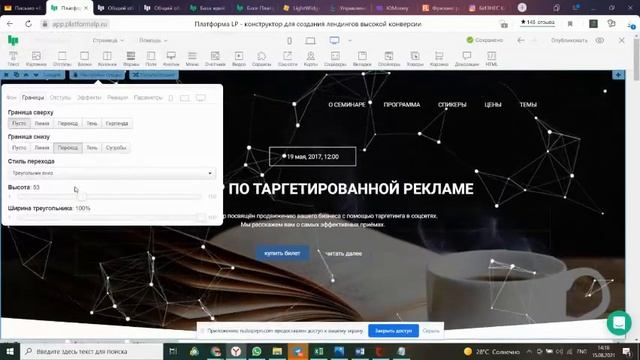The height and width of the screenshot is (360, 640).
Task: Add a Счетчики counter element
Action: 215,59
